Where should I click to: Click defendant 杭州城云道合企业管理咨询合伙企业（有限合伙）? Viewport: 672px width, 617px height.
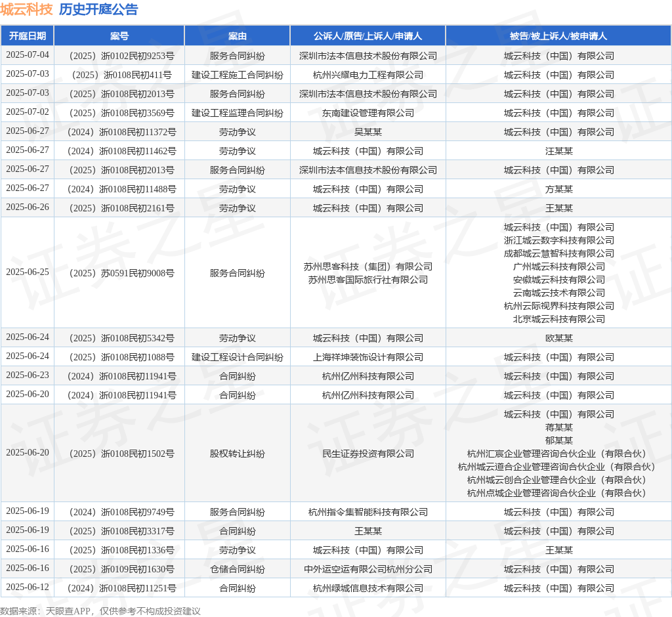click(556, 467)
